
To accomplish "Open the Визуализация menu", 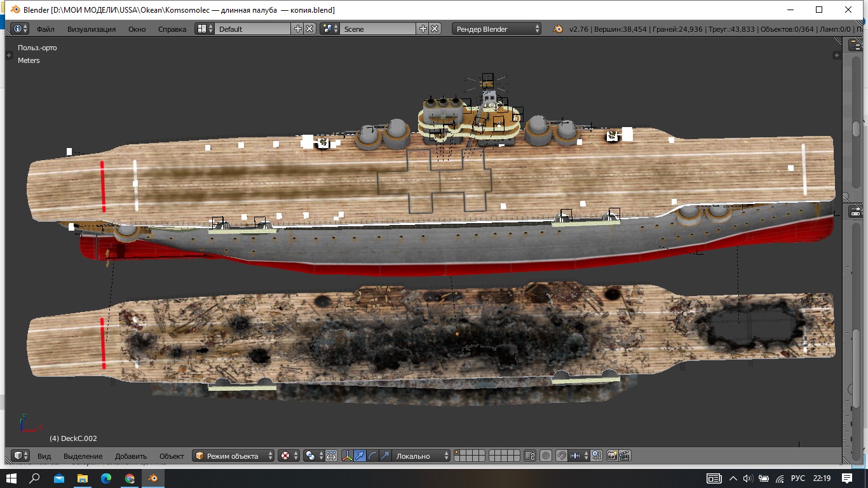I will click(x=92, y=29).
